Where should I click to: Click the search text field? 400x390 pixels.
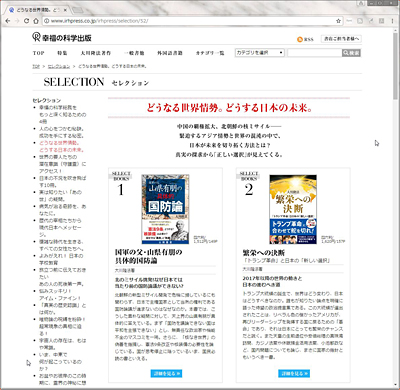tap(314, 53)
